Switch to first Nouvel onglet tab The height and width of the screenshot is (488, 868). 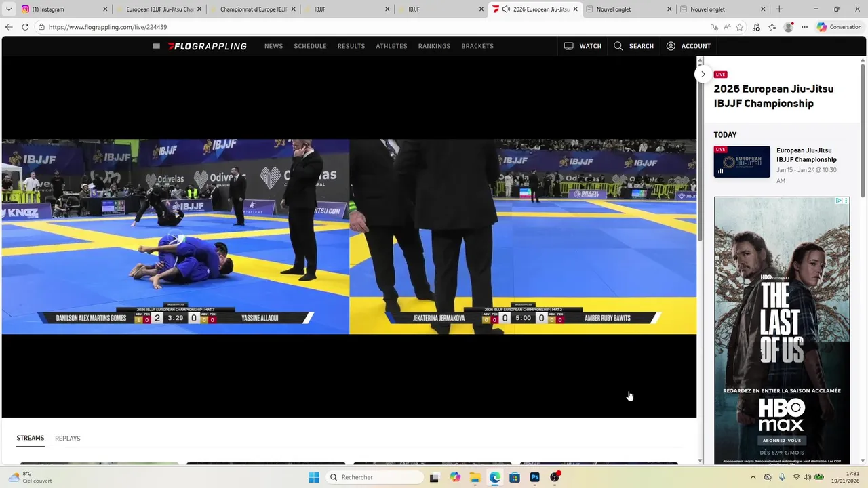(x=628, y=9)
